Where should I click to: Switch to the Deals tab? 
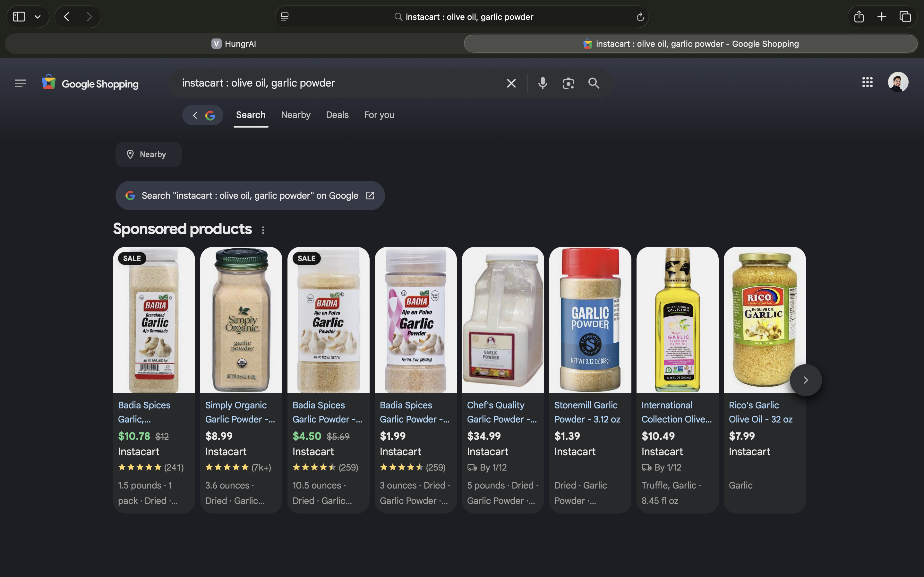click(337, 115)
